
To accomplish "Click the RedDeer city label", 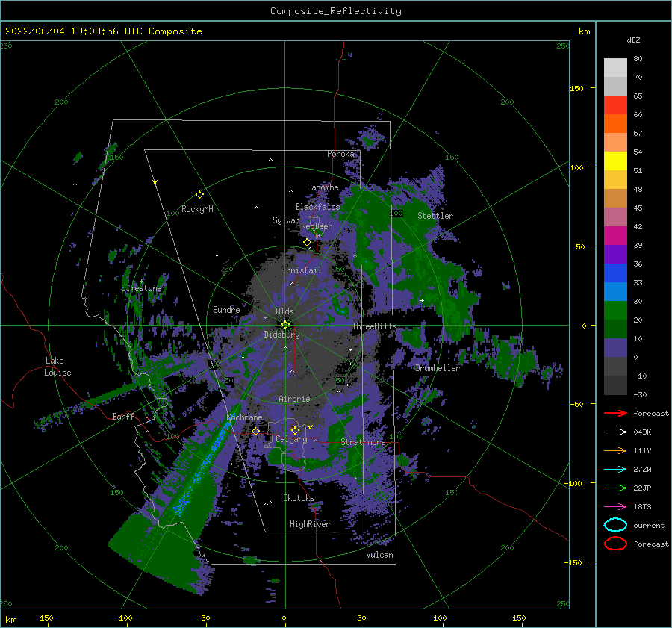I will (317, 226).
